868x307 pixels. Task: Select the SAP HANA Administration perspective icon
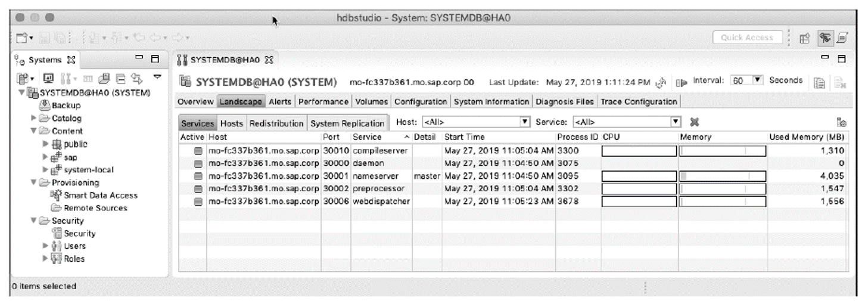click(826, 38)
